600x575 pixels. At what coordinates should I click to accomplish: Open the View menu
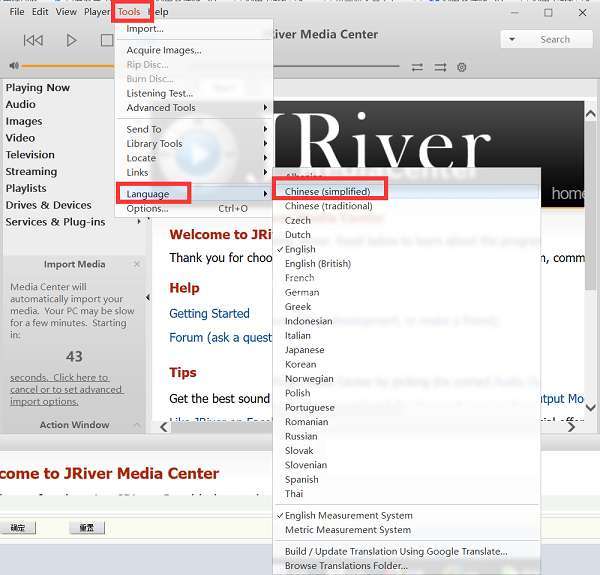pos(66,12)
